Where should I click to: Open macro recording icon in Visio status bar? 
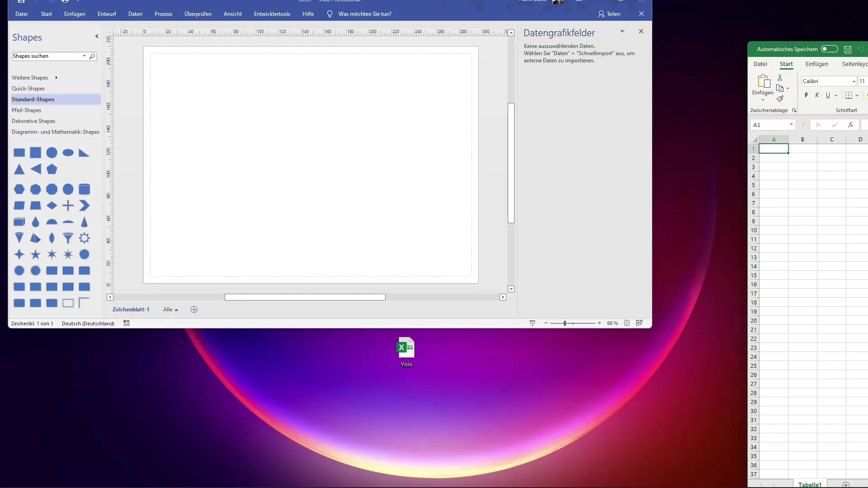point(127,323)
